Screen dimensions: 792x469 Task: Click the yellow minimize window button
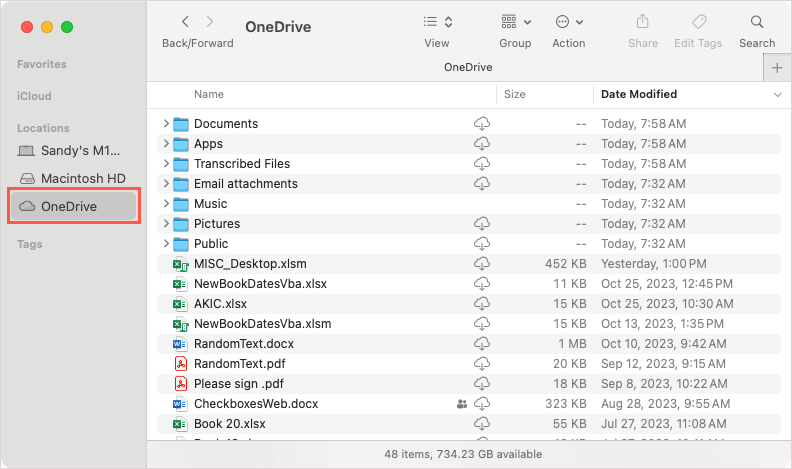(47, 27)
